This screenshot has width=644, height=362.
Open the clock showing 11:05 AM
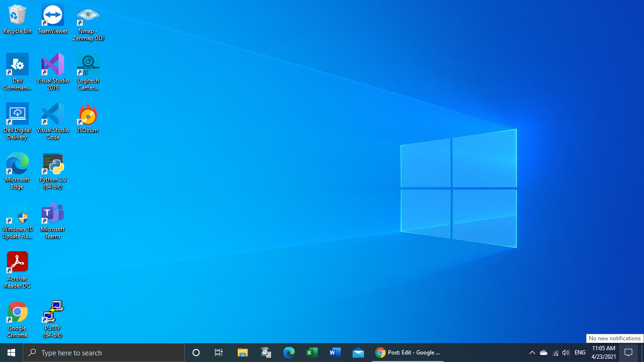pyautogui.click(x=603, y=353)
